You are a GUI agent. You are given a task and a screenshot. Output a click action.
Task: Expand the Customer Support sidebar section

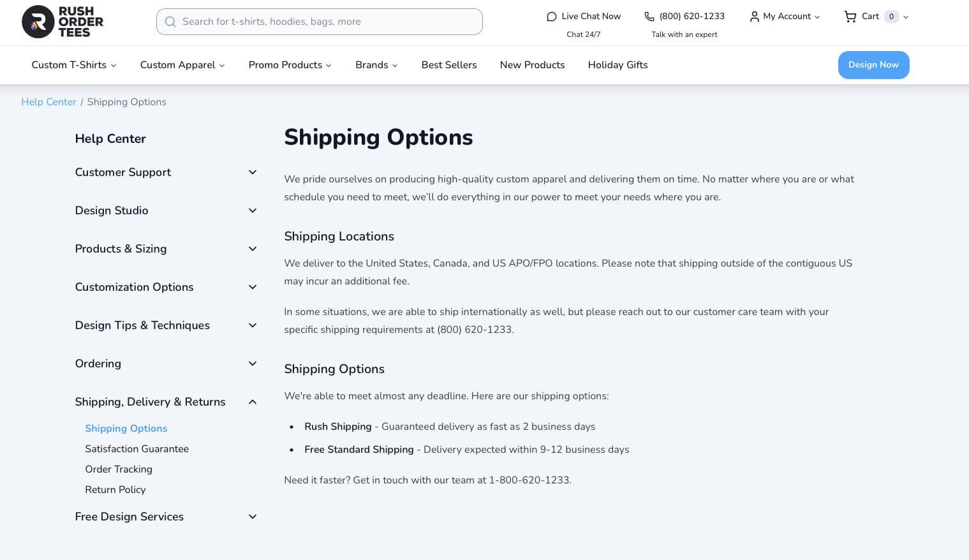(x=253, y=172)
